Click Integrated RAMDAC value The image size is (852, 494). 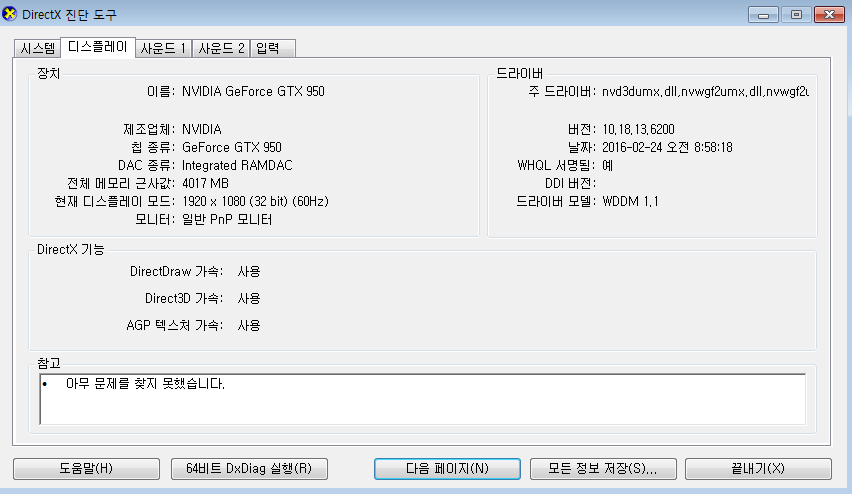[x=237, y=165]
